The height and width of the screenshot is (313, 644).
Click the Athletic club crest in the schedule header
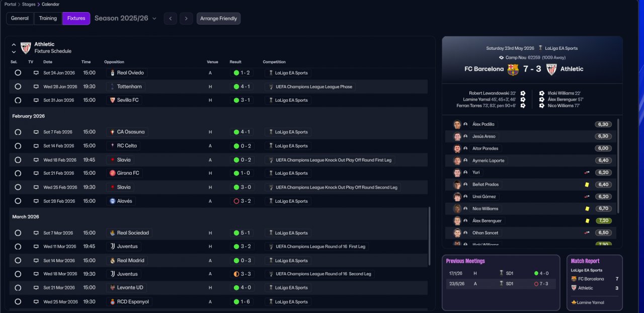pos(26,48)
